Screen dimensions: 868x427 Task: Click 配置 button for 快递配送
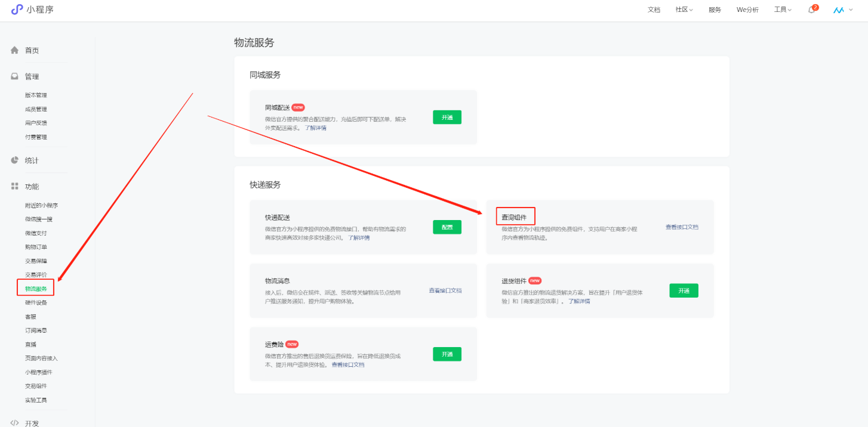click(447, 227)
